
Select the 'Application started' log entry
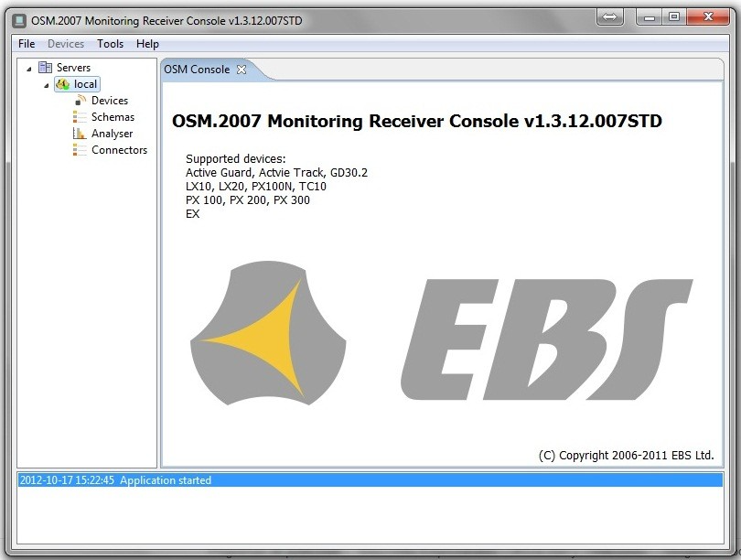[370, 480]
